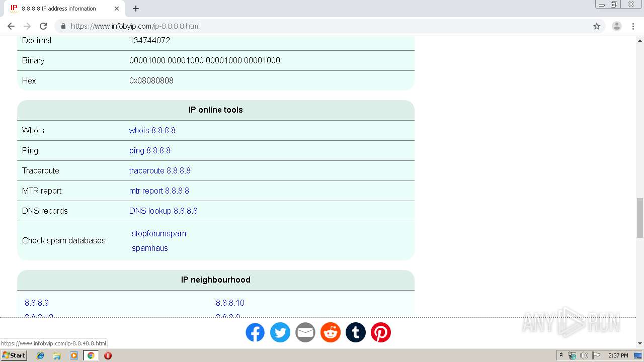This screenshot has height=362, width=644.
Task: Click the IP online tools heading
Action: point(216,110)
